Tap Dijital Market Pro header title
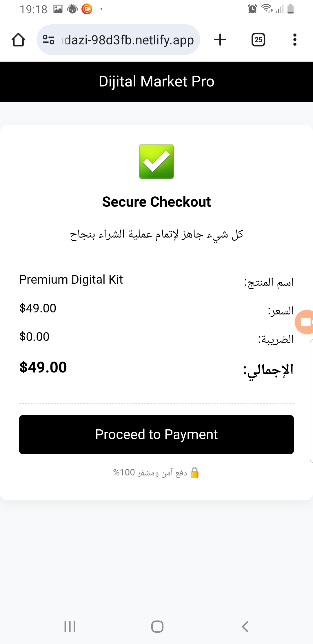This screenshot has height=644, width=313. pyautogui.click(x=156, y=82)
